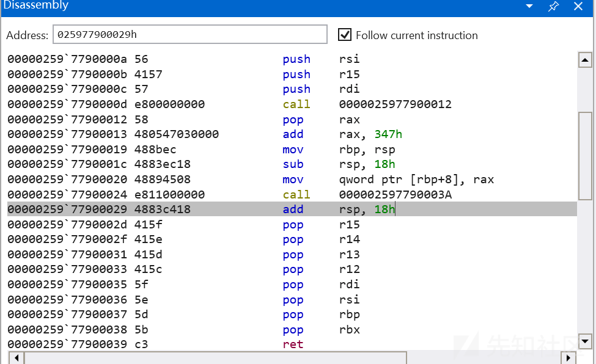Select the 'pop r13' instruction row
Image resolution: width=596 pixels, height=364 pixels.
click(292, 254)
